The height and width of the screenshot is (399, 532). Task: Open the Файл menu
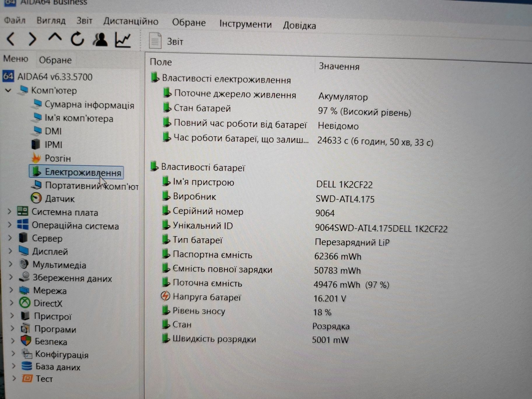[x=15, y=20]
